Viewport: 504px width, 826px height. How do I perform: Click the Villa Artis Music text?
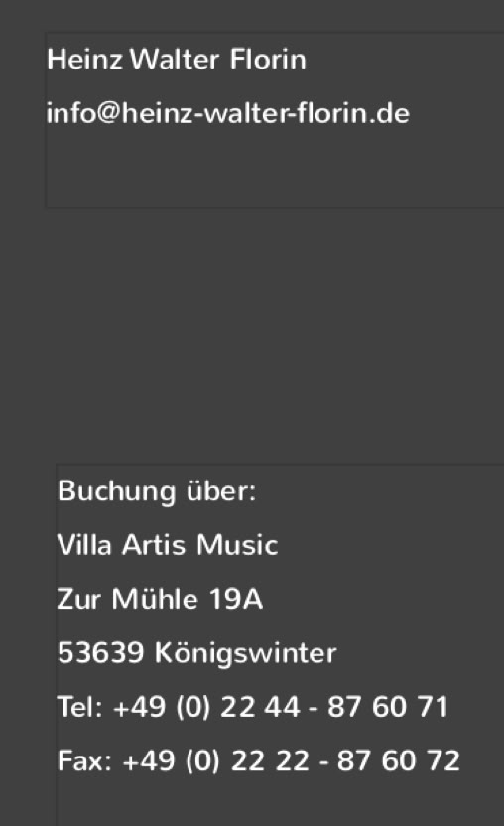click(x=168, y=545)
